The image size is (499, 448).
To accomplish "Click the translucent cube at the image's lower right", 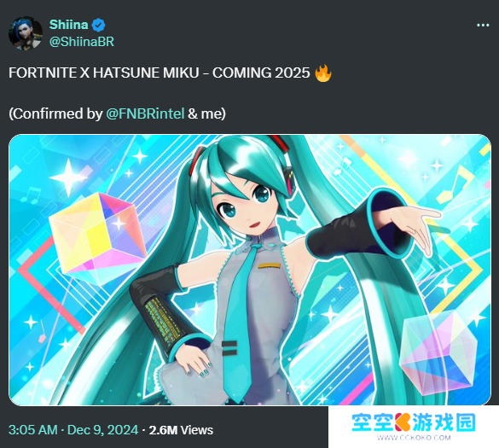I will coord(438,352).
